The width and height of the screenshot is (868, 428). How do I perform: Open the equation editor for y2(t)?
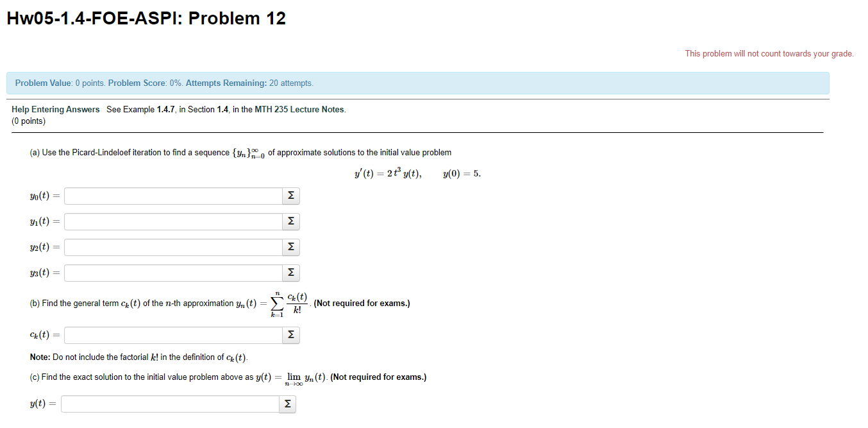pyautogui.click(x=290, y=247)
